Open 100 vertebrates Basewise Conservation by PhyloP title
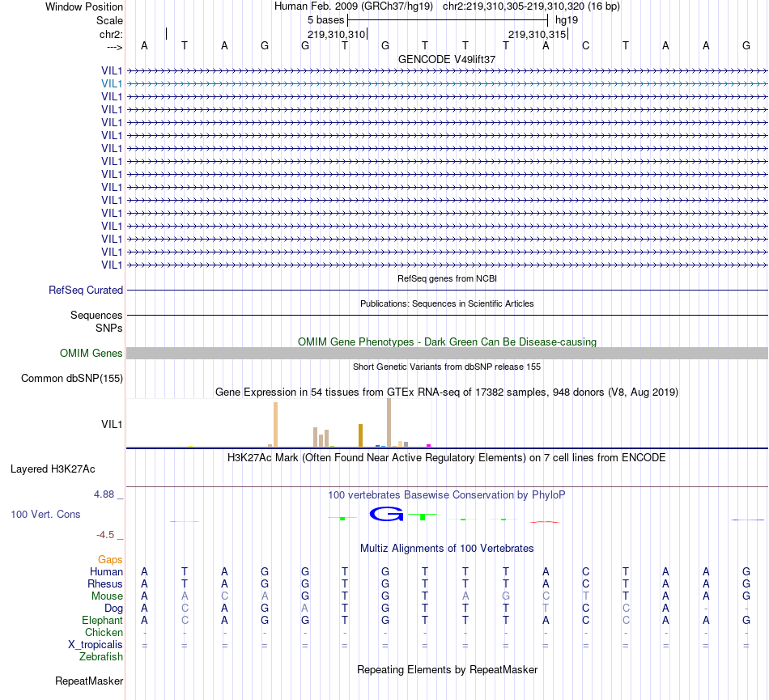The height and width of the screenshot is (700, 769). click(447, 495)
